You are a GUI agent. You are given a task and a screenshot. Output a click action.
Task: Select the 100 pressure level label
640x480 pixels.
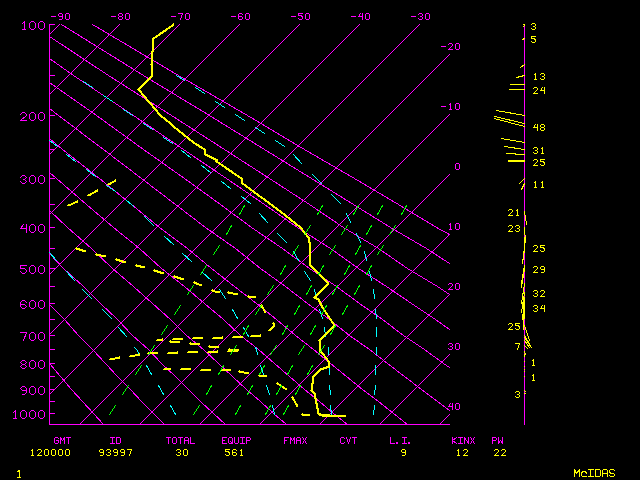tap(32, 25)
